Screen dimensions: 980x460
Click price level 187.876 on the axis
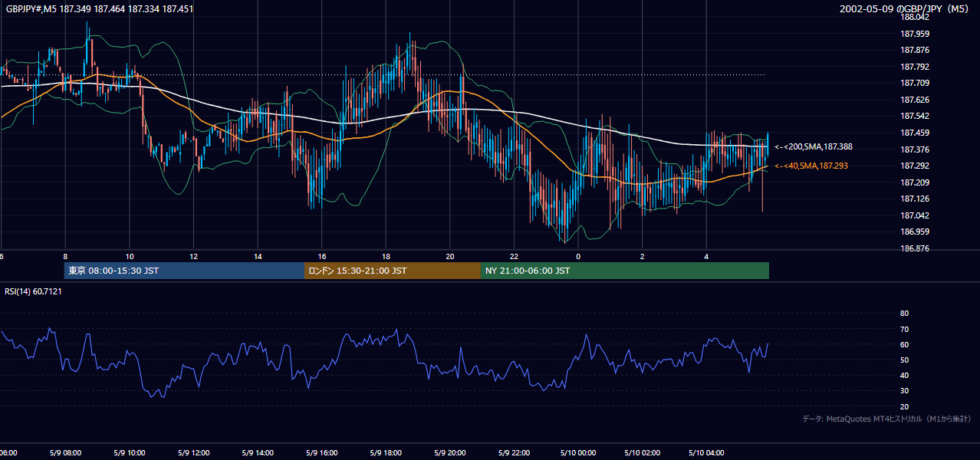tap(914, 51)
